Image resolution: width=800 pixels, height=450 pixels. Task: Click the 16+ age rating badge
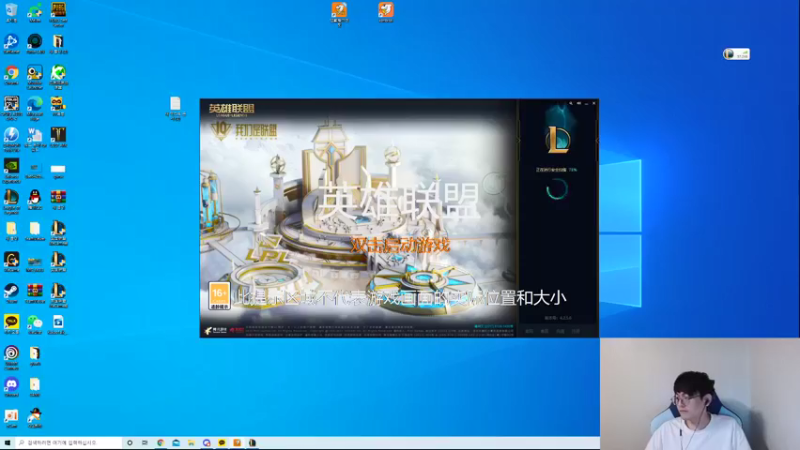(x=219, y=296)
